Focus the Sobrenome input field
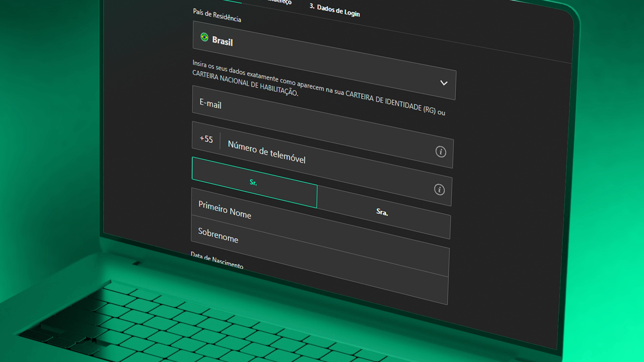 click(320, 260)
